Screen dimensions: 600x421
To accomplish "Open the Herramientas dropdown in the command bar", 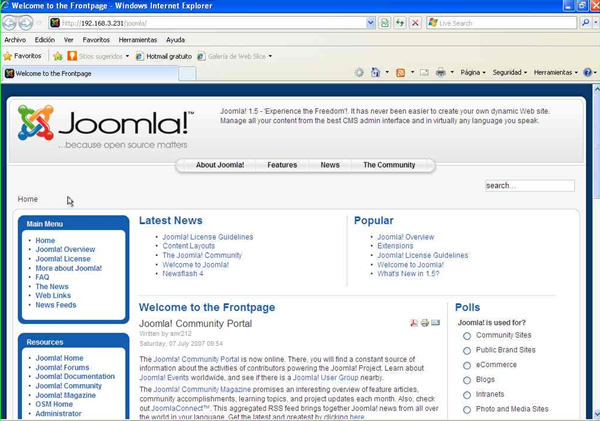I will click(556, 72).
